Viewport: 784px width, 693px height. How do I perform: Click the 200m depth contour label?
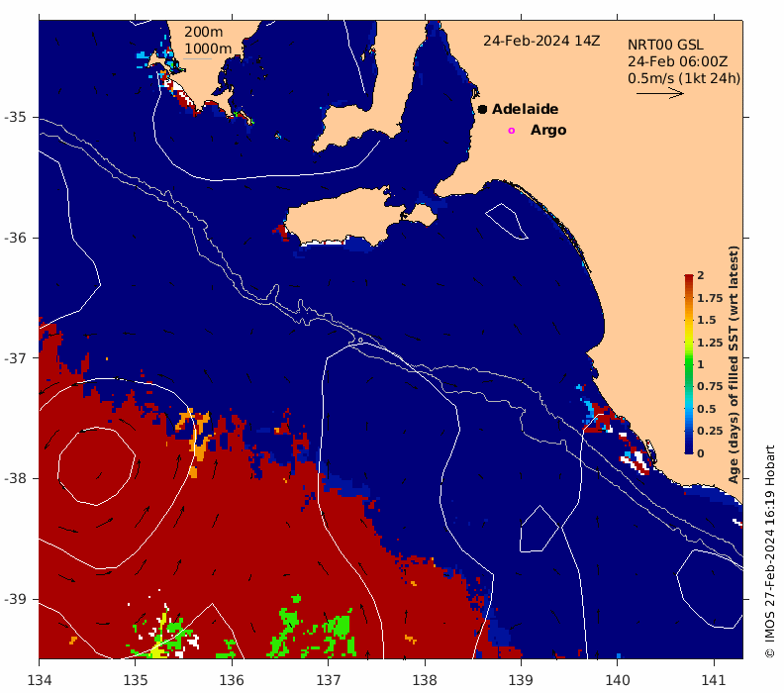[x=204, y=32]
